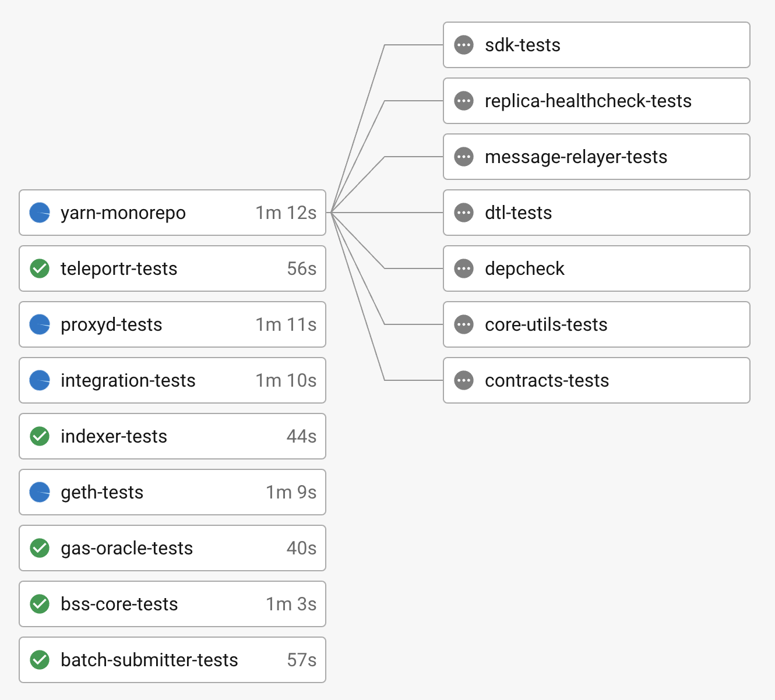Viewport: 775px width, 700px height.
Task: Click the pending icon on contracts-tests
Action: [x=464, y=380]
